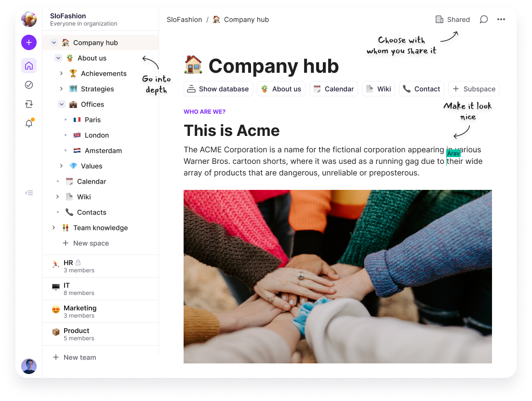
Task: Click the trophy icon next to Achievements
Action: pos(73,73)
